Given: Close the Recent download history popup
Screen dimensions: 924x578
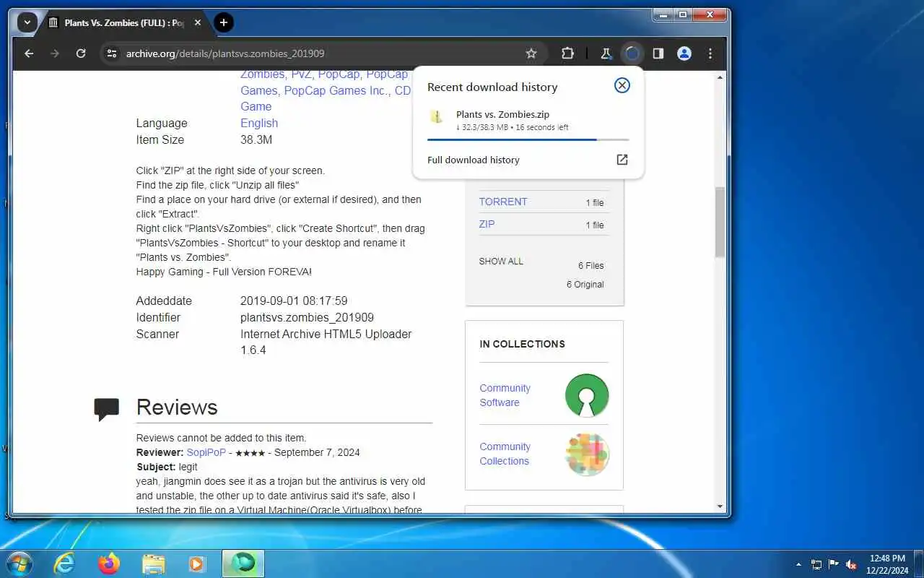Looking at the screenshot, I should click(x=622, y=85).
